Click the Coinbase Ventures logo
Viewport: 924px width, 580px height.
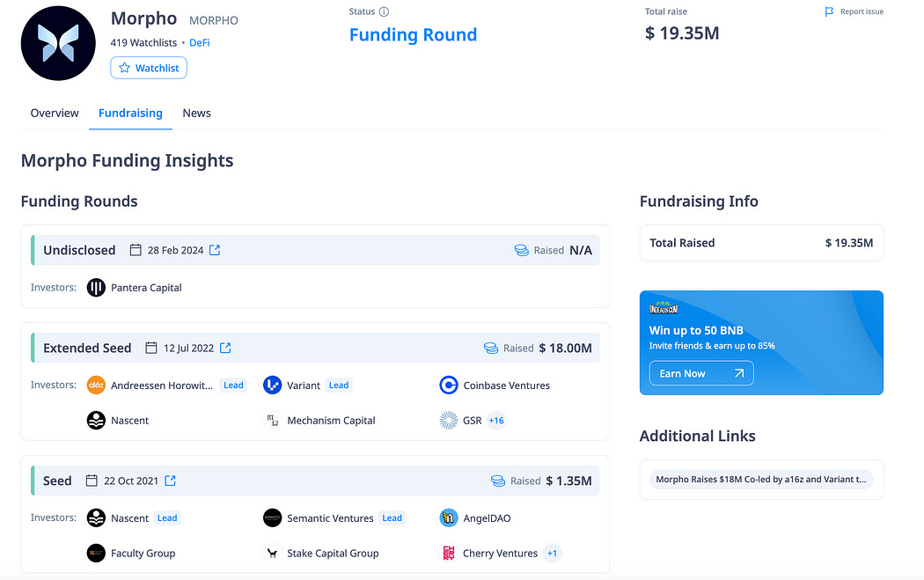tap(449, 385)
